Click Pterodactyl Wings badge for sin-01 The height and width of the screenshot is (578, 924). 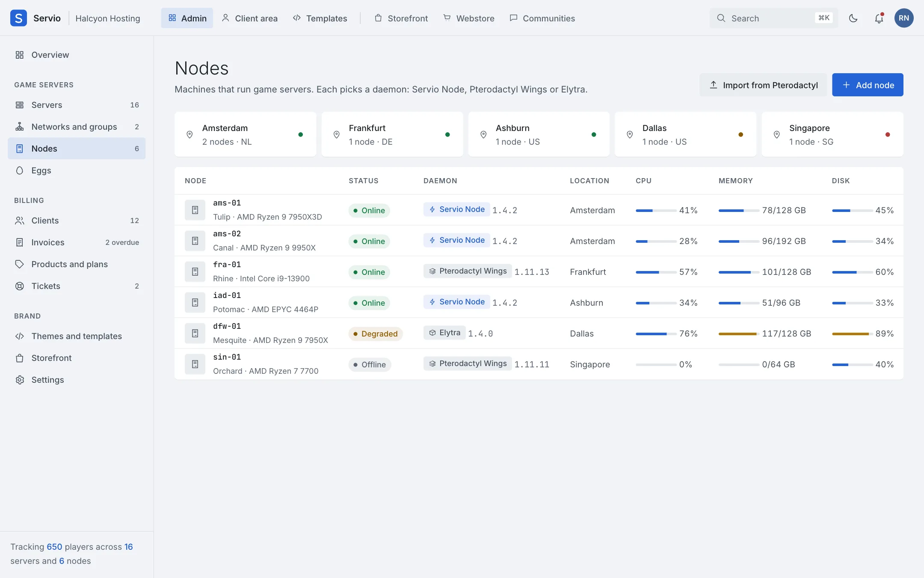click(x=468, y=363)
